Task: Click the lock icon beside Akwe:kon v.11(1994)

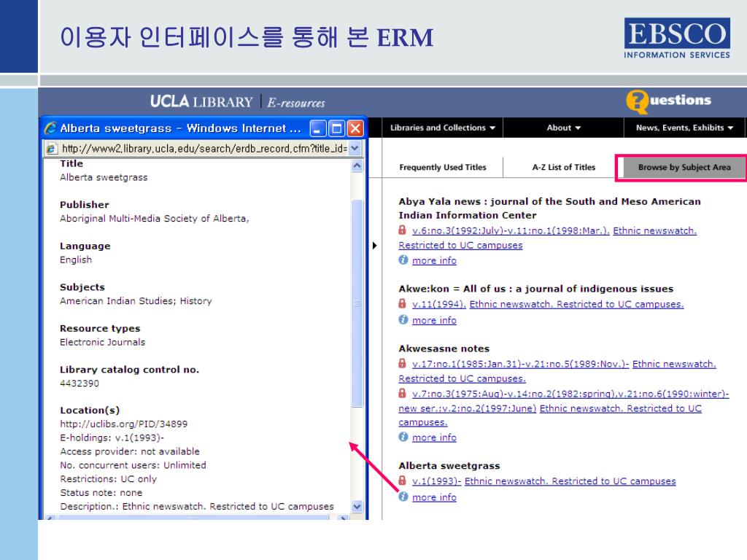Action: pos(402,304)
